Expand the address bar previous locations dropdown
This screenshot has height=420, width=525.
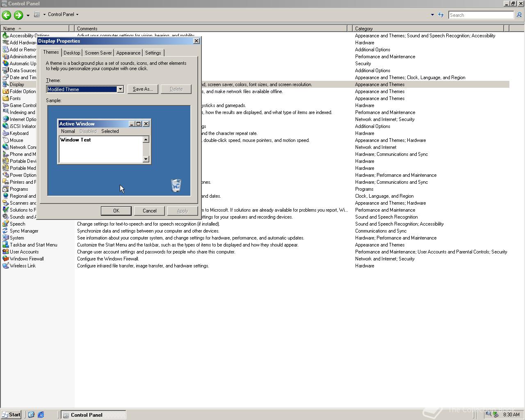pyautogui.click(x=432, y=15)
